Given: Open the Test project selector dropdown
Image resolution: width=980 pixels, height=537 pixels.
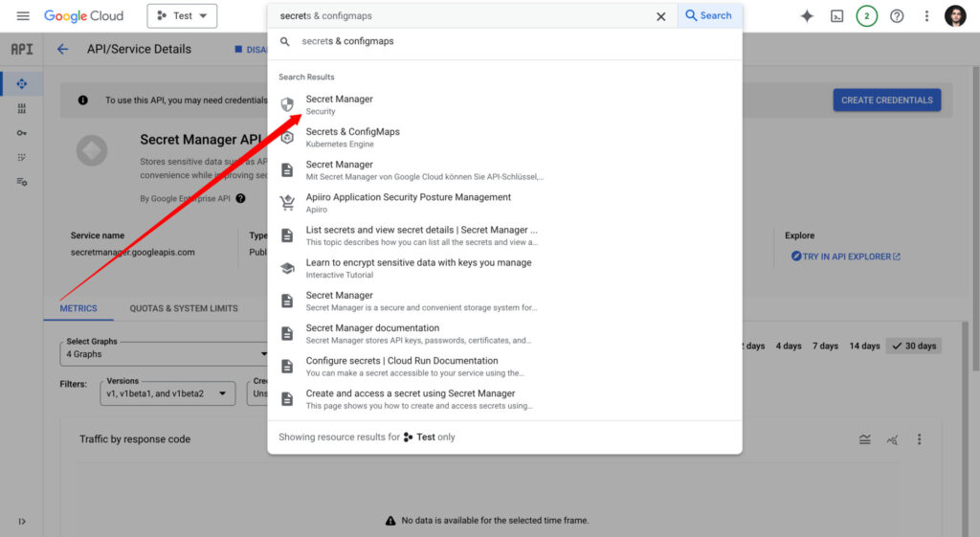Looking at the screenshot, I should (182, 16).
